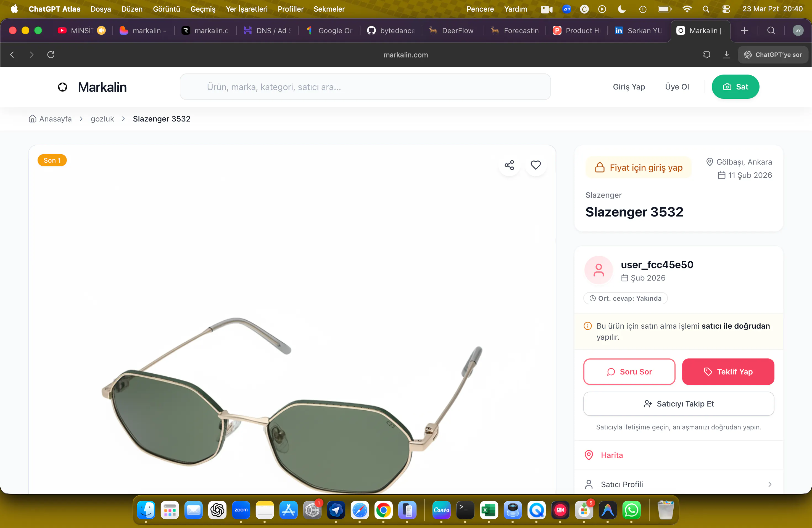Open the Profiller menu
This screenshot has width=812, height=528.
[291, 9]
